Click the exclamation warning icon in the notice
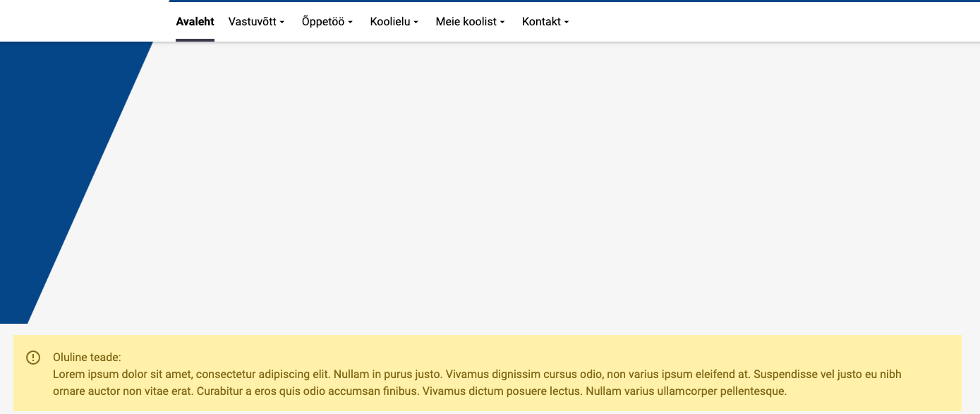Viewport: 980px width, 414px height. [x=33, y=358]
